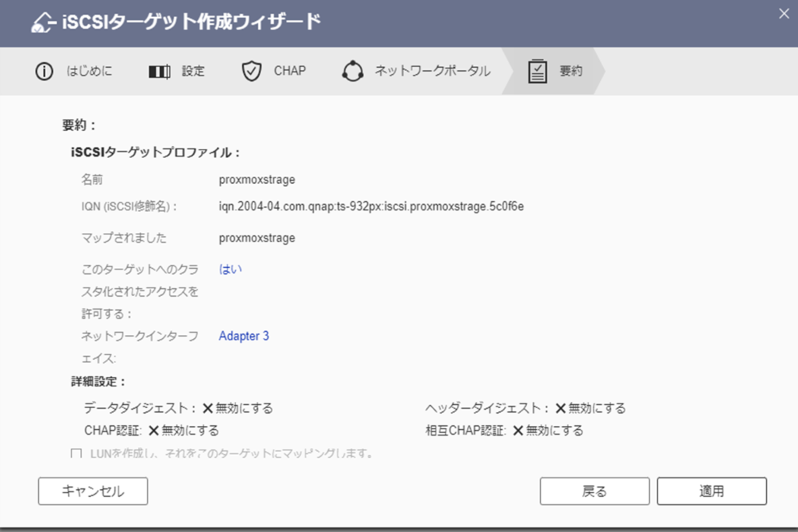Go to the はじめに step tab
The image size is (798, 532).
(x=88, y=72)
